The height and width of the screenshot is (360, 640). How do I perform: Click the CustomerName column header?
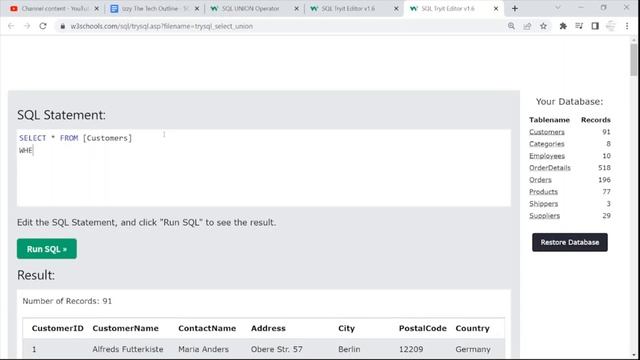click(x=125, y=329)
